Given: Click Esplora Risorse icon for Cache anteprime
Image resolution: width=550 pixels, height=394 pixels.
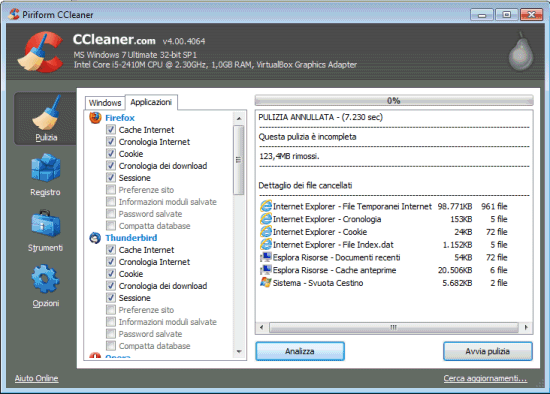Looking at the screenshot, I should (x=266, y=270).
